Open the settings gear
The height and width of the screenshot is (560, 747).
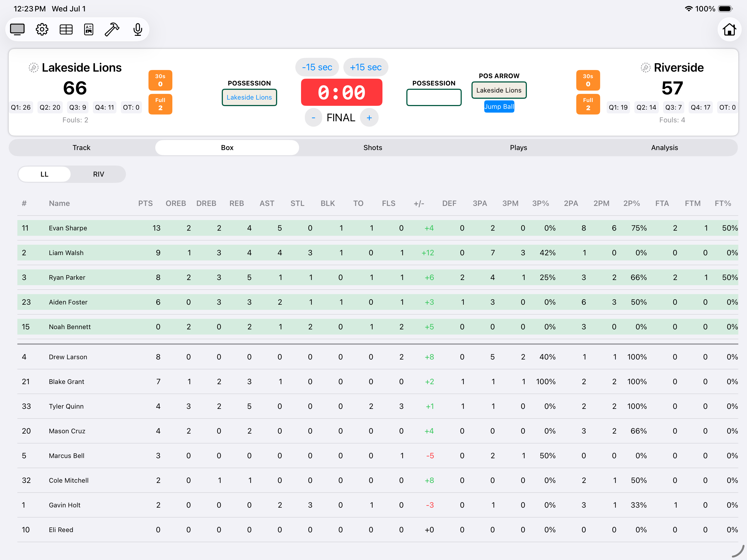(x=42, y=29)
